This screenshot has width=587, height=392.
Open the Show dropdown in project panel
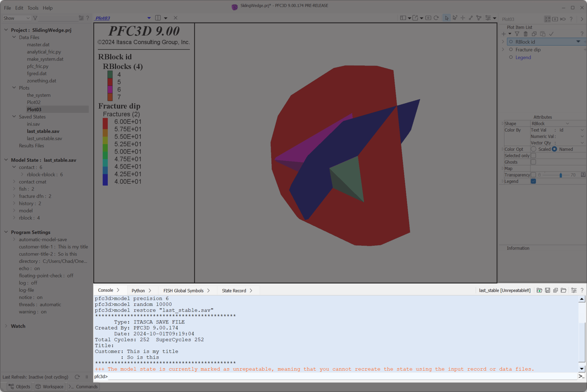coord(16,18)
